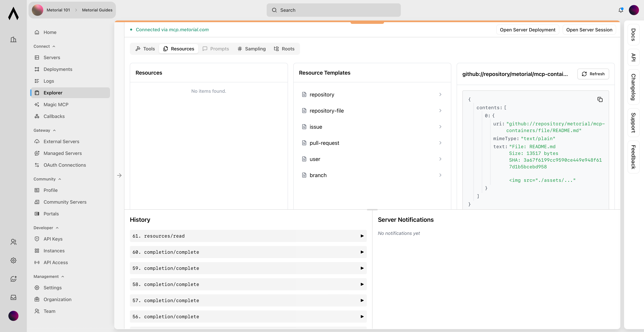Screen dimensions: 644x332
Task: Click the Refresh button
Action: (x=593, y=74)
